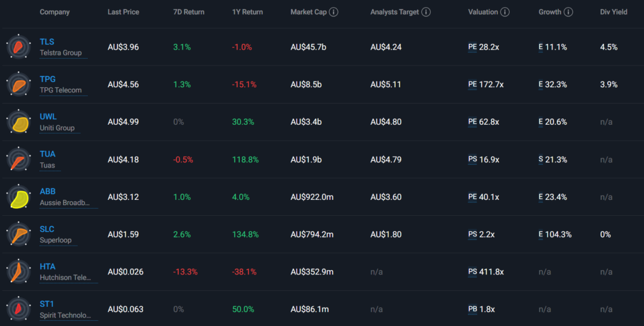Open the Telstra Group snowflake chart icon

[18, 47]
